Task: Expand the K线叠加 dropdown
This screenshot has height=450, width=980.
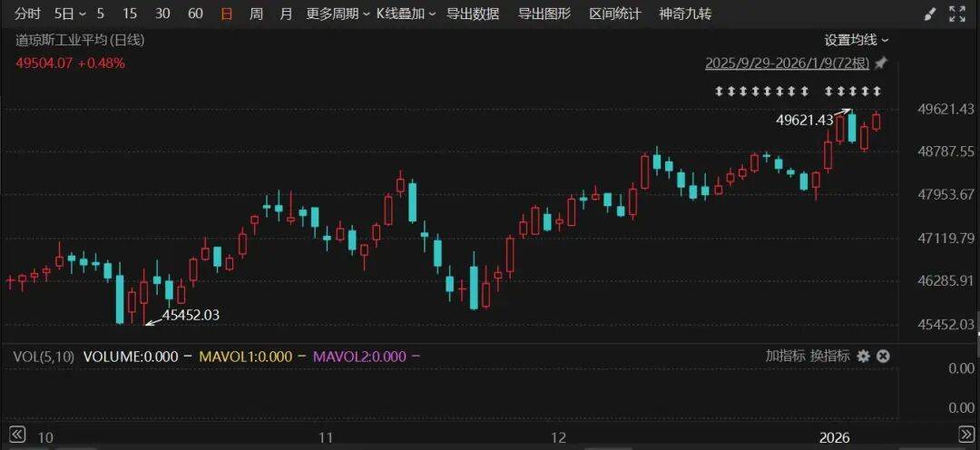Action: [x=406, y=14]
